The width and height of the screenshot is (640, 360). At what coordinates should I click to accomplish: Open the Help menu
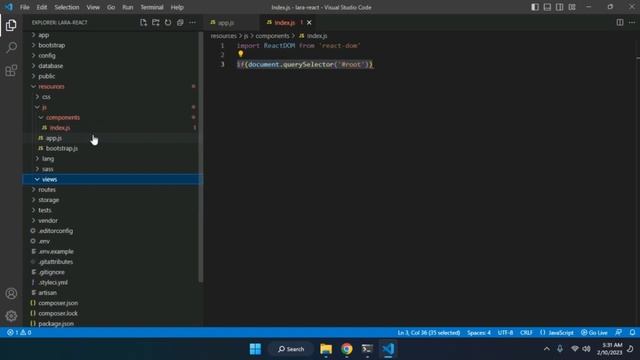click(177, 7)
